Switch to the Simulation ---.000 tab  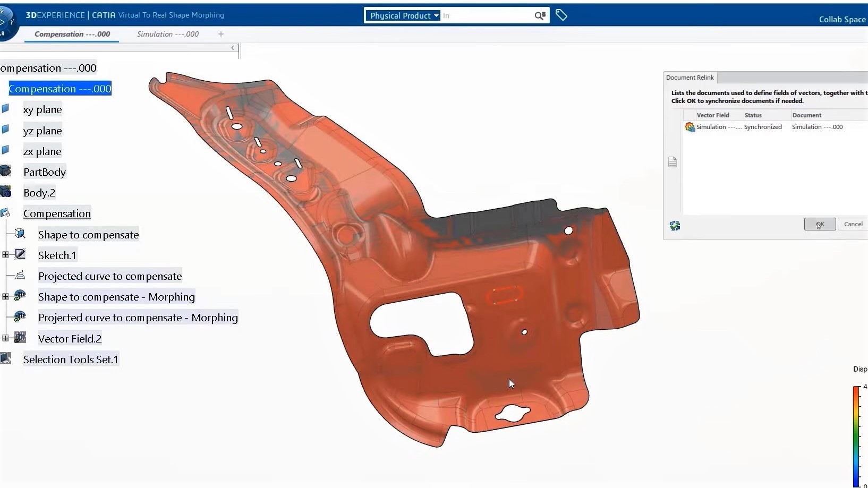[x=167, y=34]
